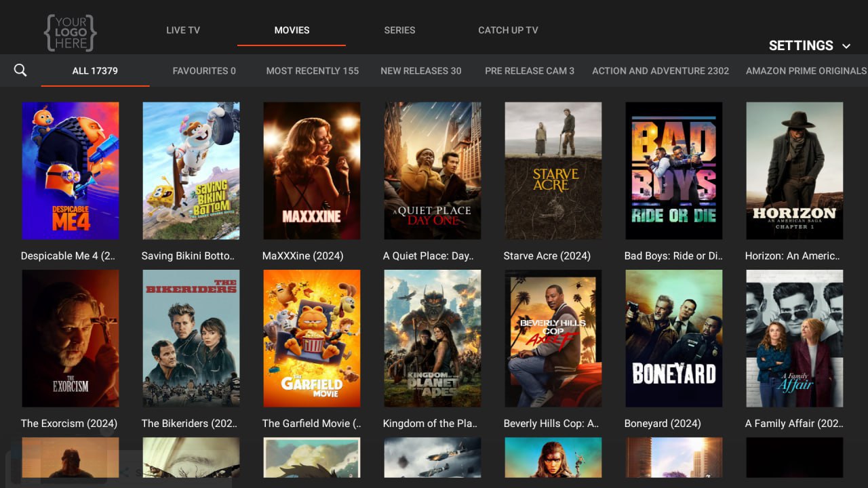This screenshot has height=488, width=868.
Task: Click the search magnifier icon
Action: 20,70
